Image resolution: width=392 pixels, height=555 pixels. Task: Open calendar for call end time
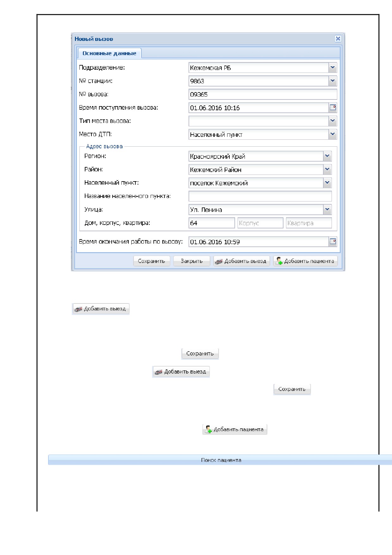[x=333, y=242]
